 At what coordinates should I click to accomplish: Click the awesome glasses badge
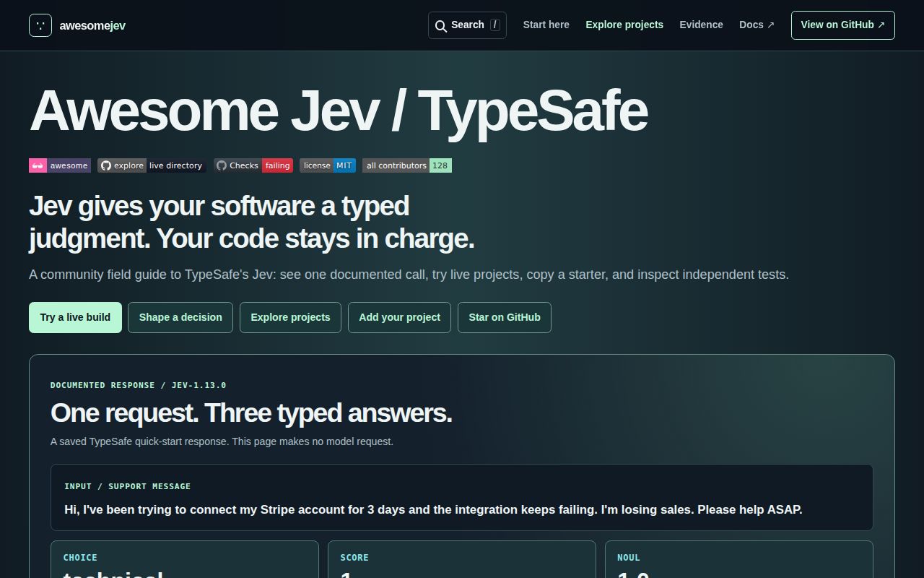(60, 165)
